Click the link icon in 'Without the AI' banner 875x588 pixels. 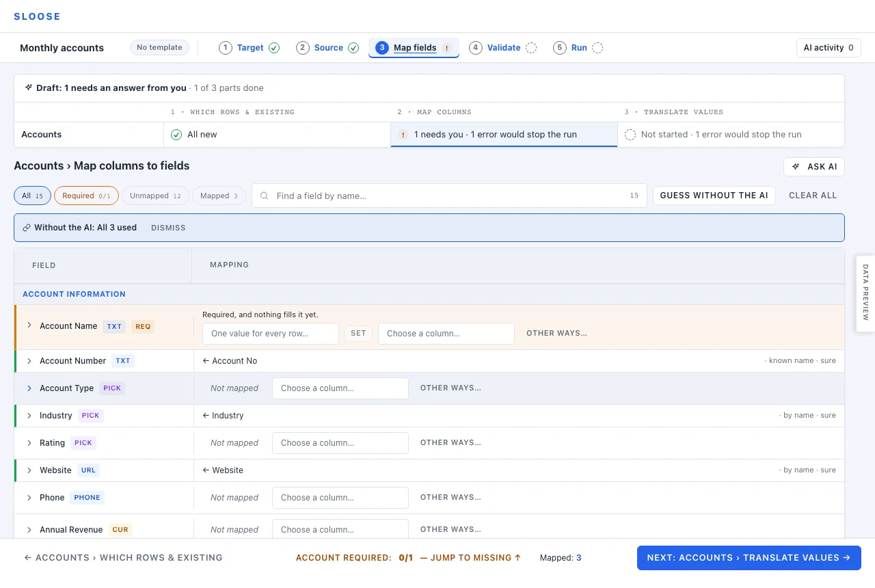pyautogui.click(x=27, y=228)
